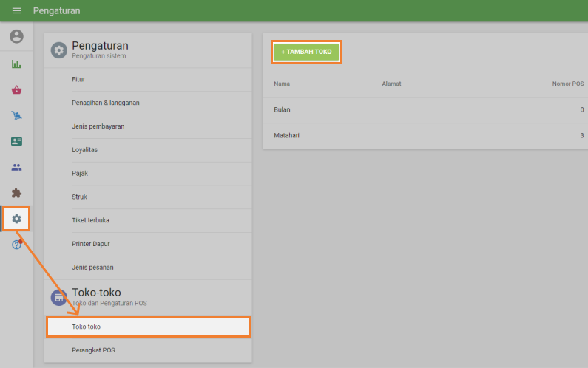
Task: Open the Matahari store row
Action: point(425,136)
